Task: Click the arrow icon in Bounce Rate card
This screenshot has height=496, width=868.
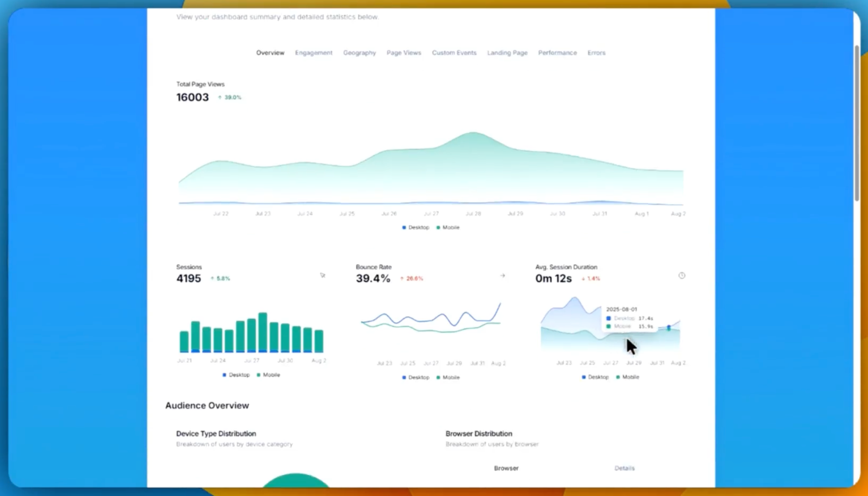Action: click(x=503, y=276)
